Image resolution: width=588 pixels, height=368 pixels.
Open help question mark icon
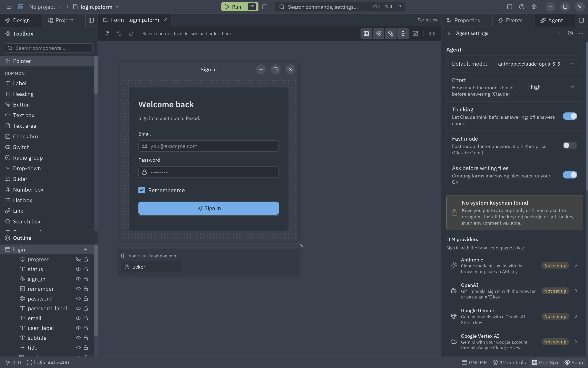pos(522,7)
